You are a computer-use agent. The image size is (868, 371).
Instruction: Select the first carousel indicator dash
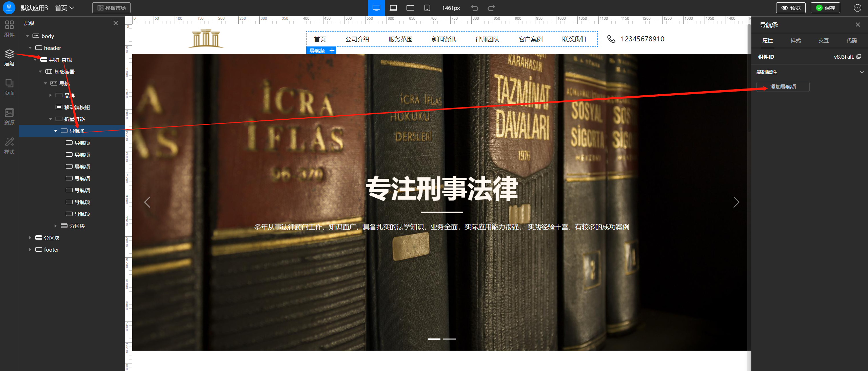(x=434, y=339)
